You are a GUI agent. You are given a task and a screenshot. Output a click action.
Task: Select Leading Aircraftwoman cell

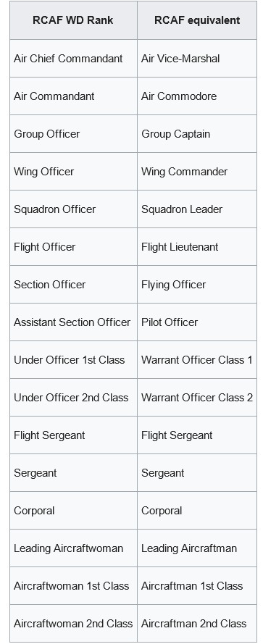click(73, 548)
